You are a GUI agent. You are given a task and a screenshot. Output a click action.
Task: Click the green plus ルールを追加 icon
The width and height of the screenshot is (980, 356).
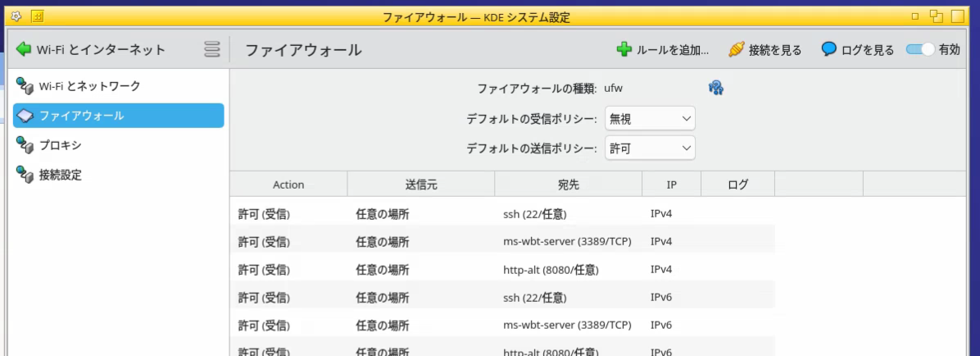(624, 50)
